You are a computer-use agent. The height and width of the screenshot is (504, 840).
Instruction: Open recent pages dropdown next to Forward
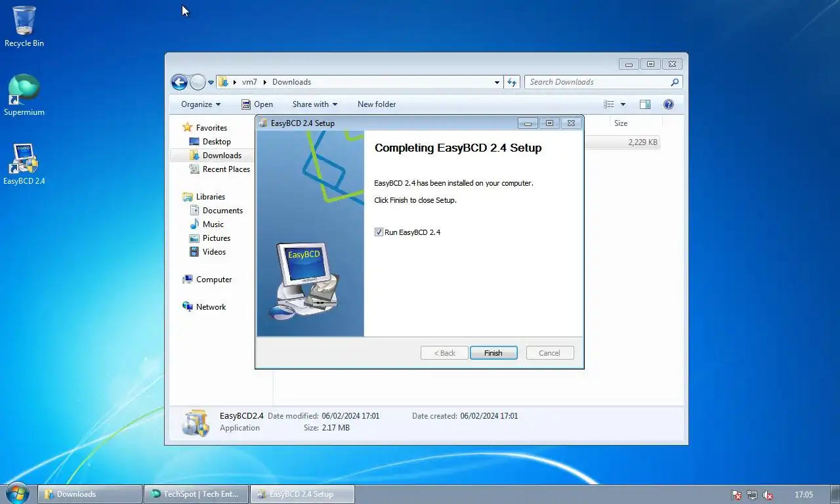coord(211,83)
